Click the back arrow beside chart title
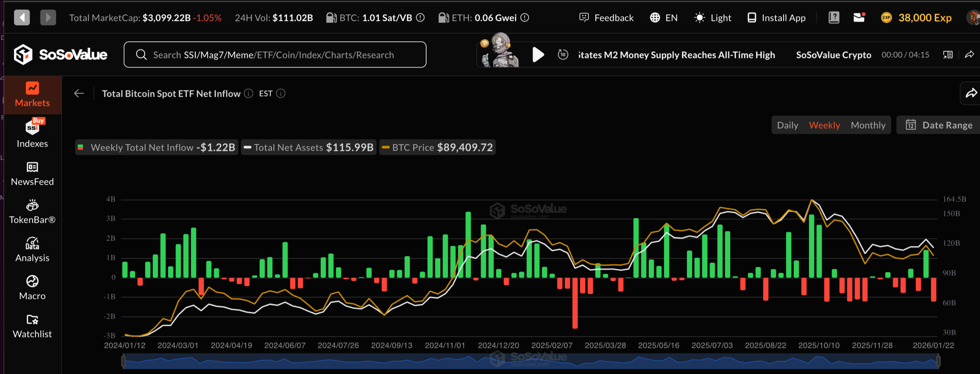Image resolution: width=980 pixels, height=374 pixels. click(x=79, y=93)
